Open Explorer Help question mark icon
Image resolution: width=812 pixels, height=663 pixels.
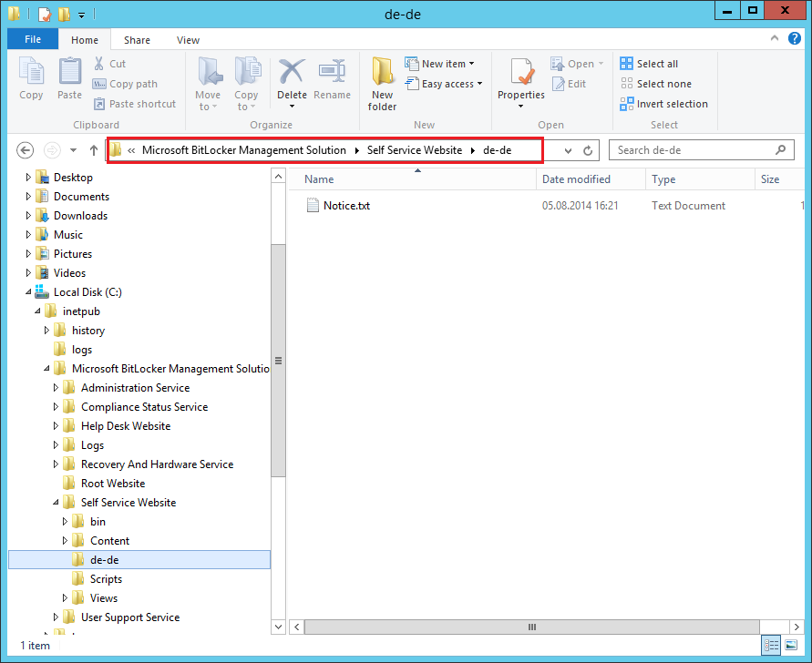coord(795,38)
